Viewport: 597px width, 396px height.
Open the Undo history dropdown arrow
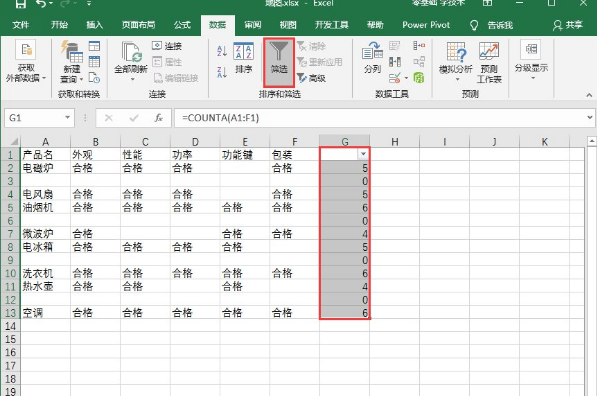pyautogui.click(x=51, y=3)
